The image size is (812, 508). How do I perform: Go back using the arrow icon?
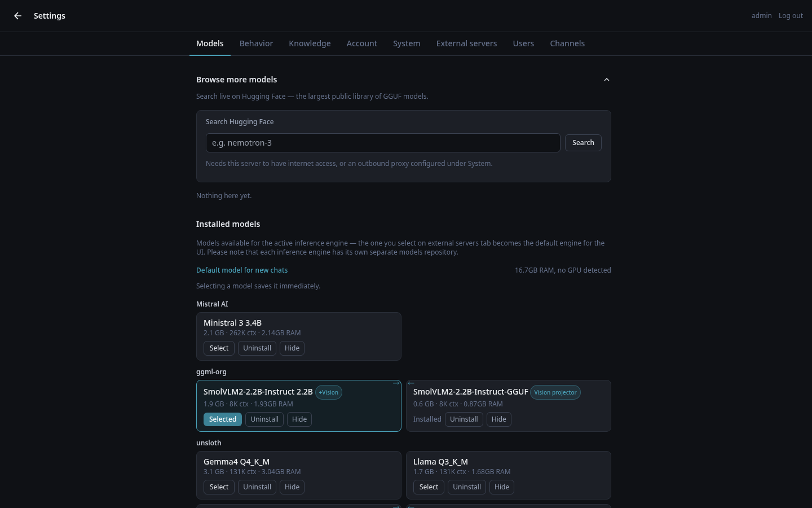point(17,16)
